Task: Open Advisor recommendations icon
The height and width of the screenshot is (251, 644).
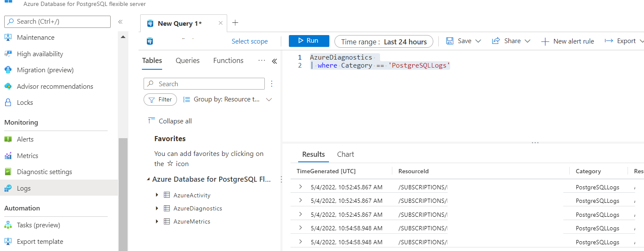Action: 8,86
